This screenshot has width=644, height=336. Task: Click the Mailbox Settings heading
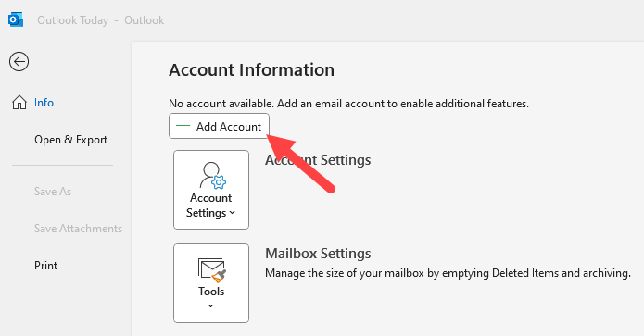(318, 254)
